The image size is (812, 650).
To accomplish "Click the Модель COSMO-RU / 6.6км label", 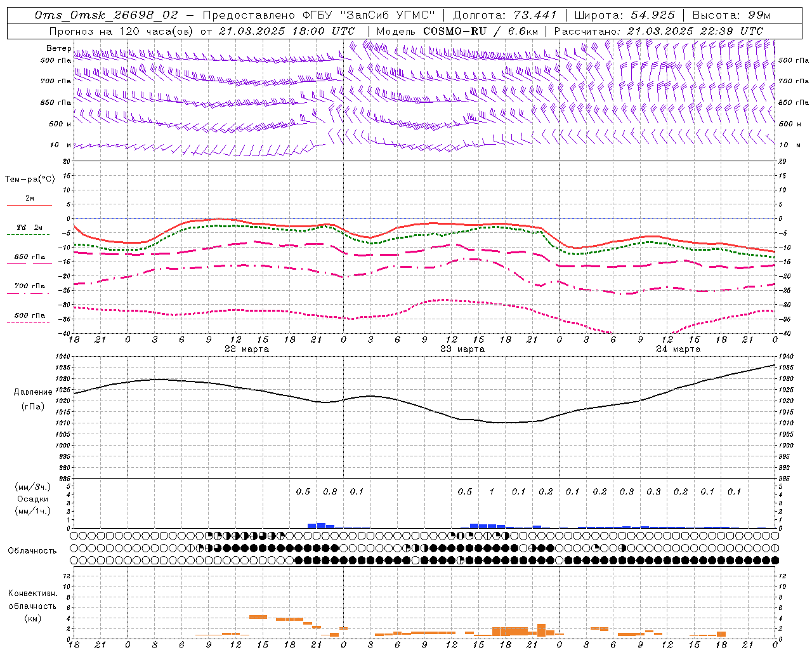I will (x=457, y=31).
